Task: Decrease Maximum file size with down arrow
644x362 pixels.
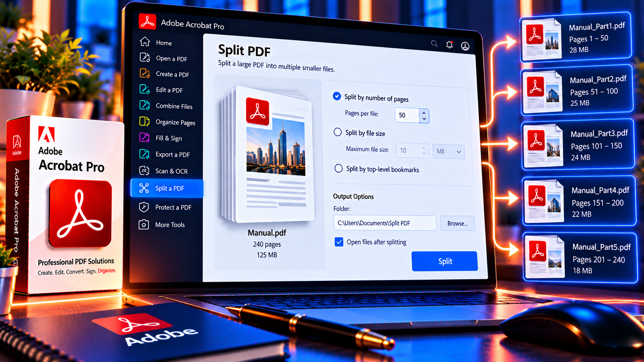Action: click(424, 154)
